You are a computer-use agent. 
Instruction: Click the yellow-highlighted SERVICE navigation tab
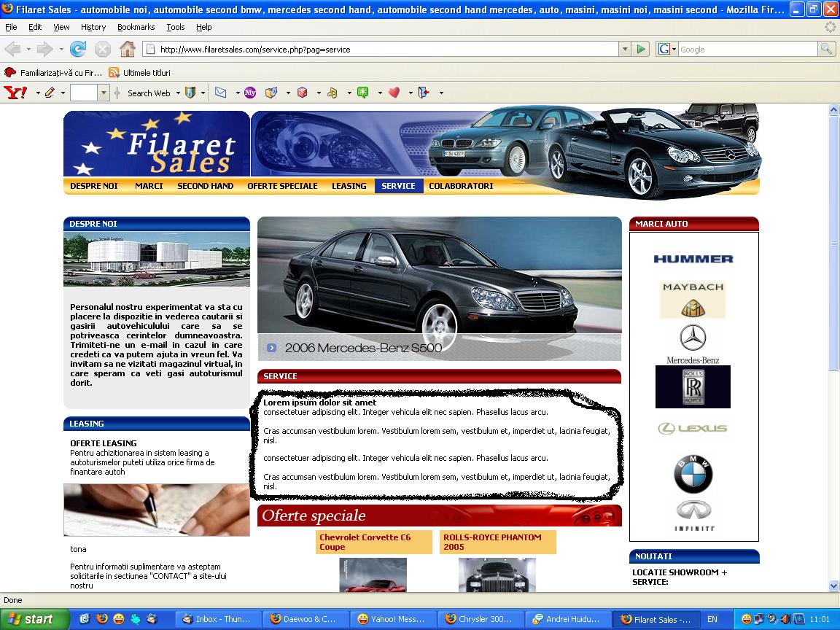pos(399,186)
